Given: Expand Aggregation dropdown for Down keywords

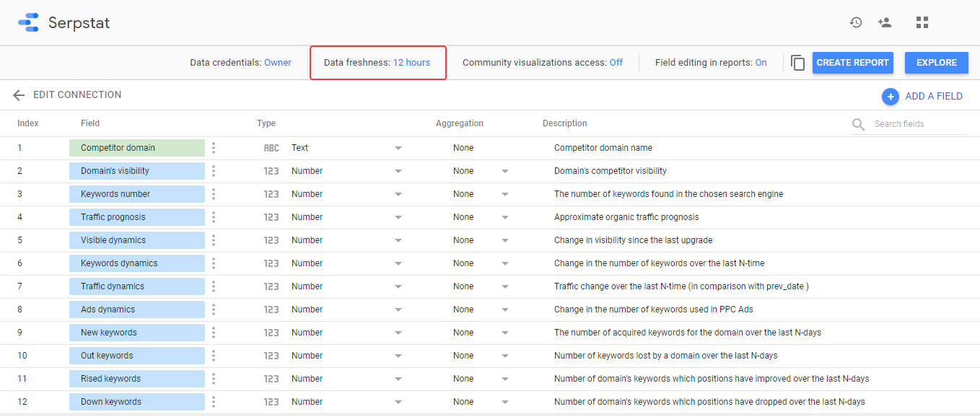Looking at the screenshot, I should pyautogui.click(x=504, y=403).
